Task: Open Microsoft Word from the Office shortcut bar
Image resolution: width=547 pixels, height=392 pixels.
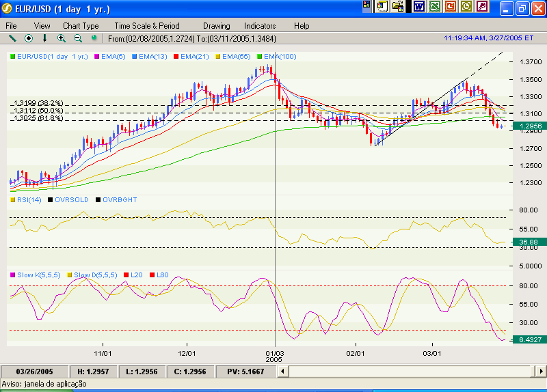Action: pos(419,7)
